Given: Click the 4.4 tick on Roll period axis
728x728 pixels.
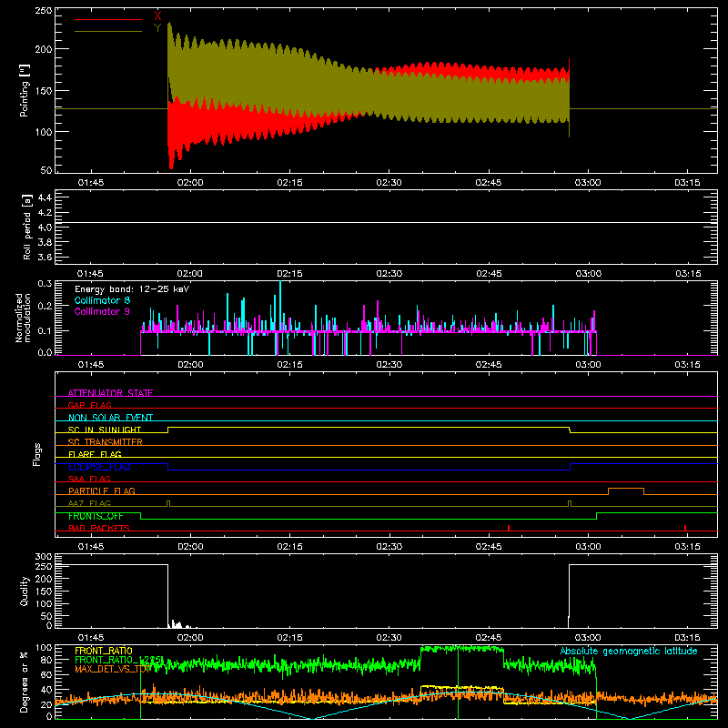Looking at the screenshot, I should 45,197.
